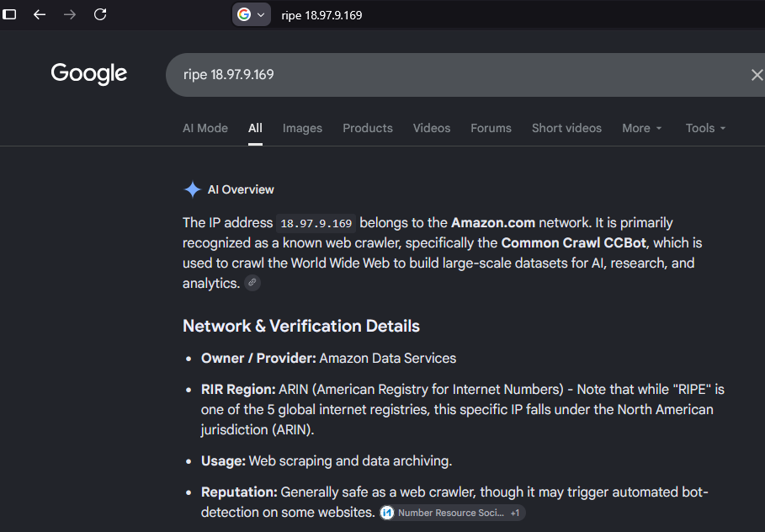Click the browser back arrow
The height and width of the screenshot is (532, 765).
[40, 14]
